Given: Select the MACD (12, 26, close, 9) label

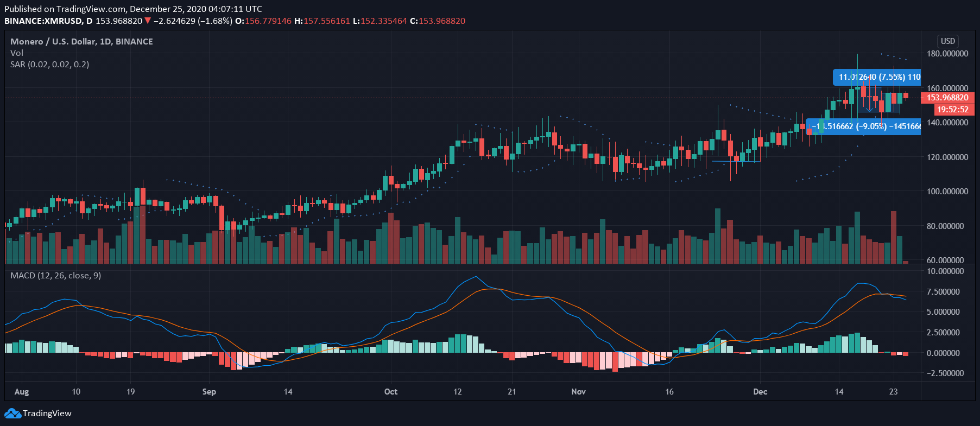Looking at the screenshot, I should 56,276.
